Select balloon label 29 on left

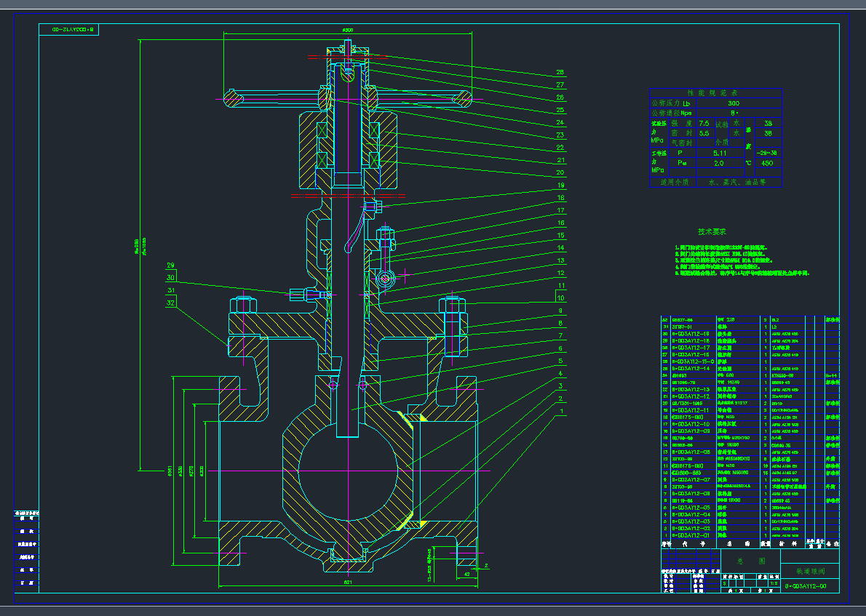point(171,265)
